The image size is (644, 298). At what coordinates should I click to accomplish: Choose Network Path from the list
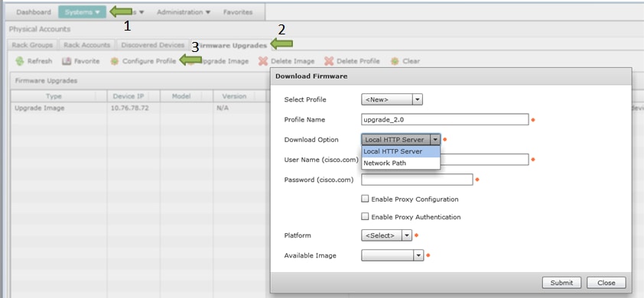(x=401, y=163)
